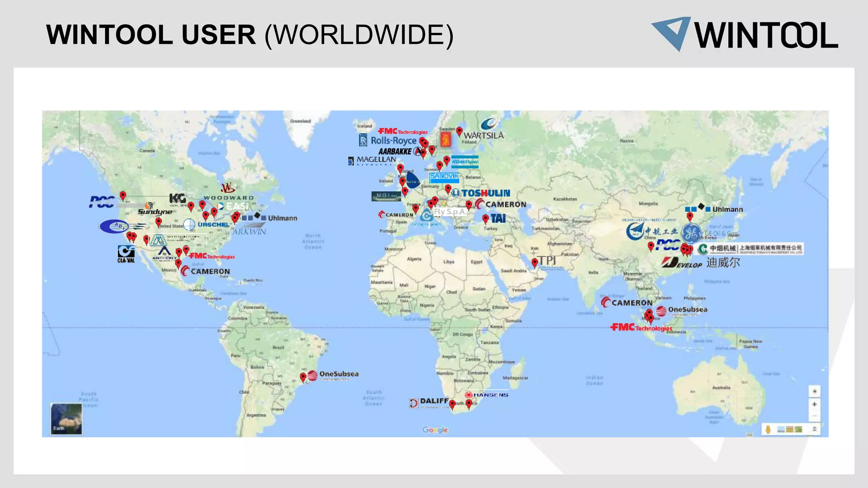This screenshot has height=488, width=868.
Task: Click the TOSHULIN logo
Action: click(x=481, y=193)
